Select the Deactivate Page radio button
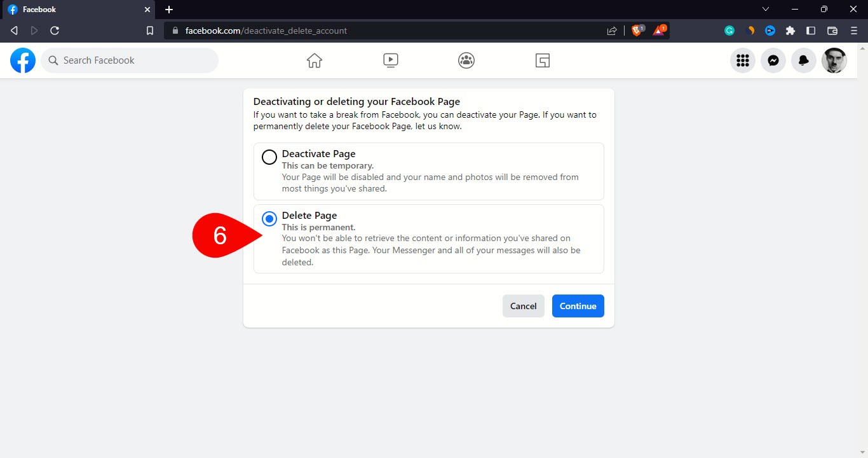This screenshot has width=868, height=458. tap(269, 157)
